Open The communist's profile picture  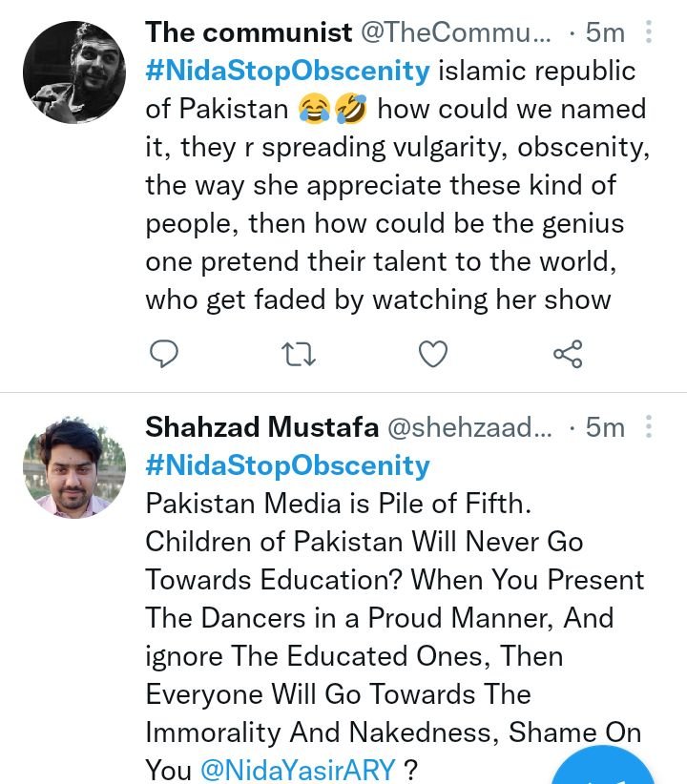pyautogui.click(x=73, y=72)
